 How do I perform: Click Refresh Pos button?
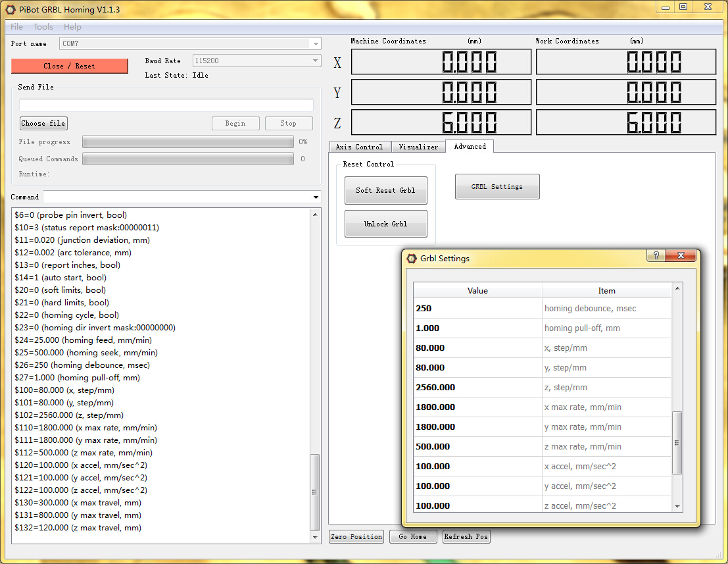click(x=466, y=536)
